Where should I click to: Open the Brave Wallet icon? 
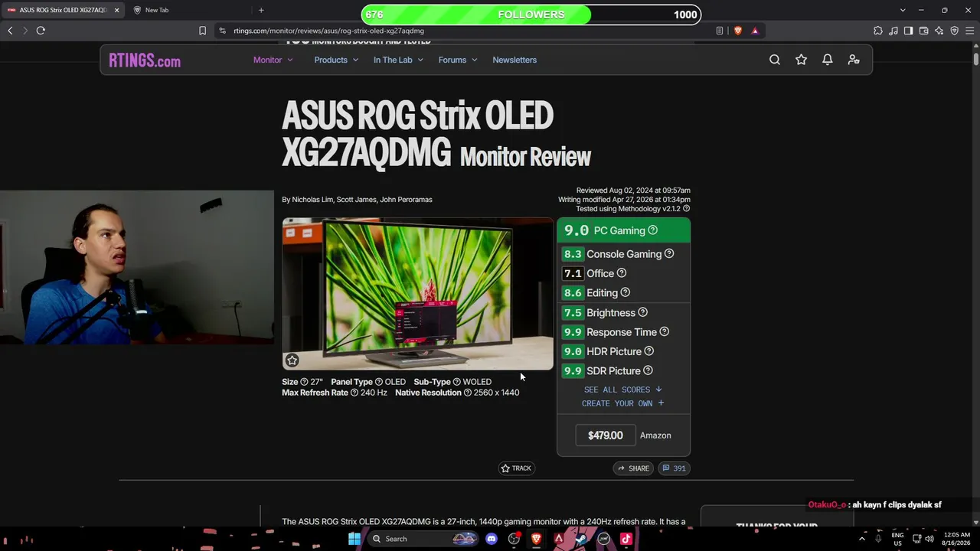pyautogui.click(x=924, y=31)
